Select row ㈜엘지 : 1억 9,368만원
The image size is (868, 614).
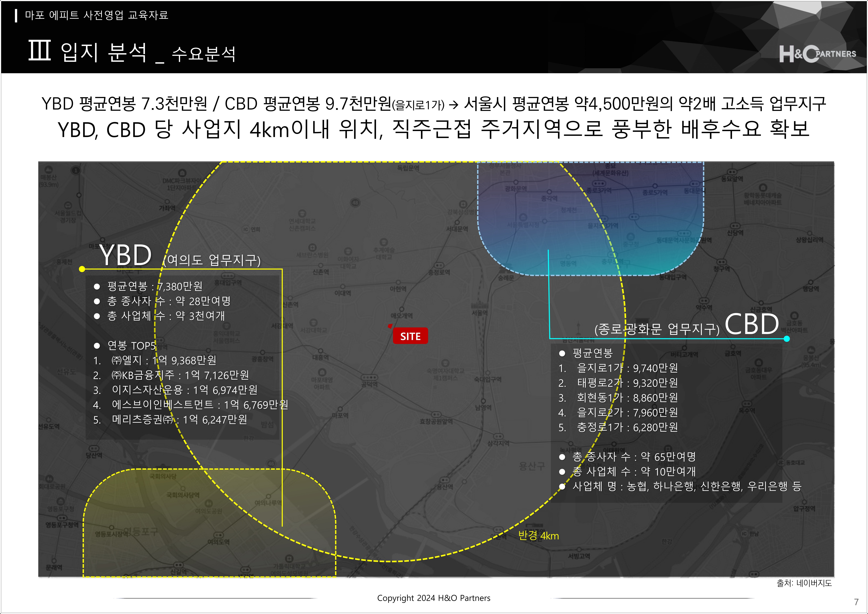click(155, 360)
